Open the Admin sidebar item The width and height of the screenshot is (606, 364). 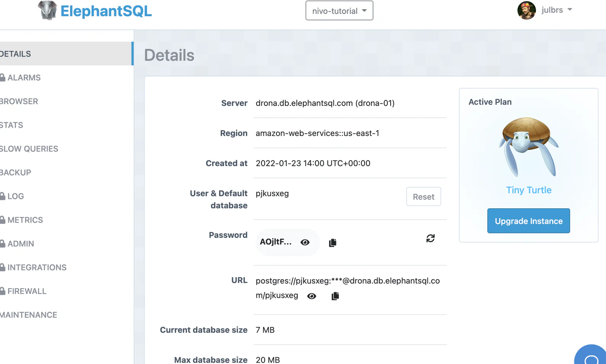20,244
